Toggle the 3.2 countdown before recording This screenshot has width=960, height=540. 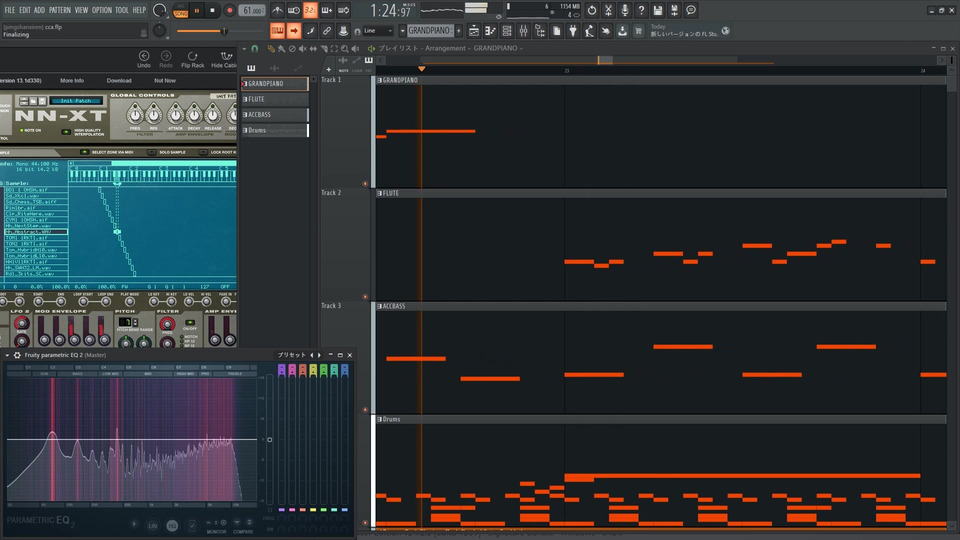310,10
